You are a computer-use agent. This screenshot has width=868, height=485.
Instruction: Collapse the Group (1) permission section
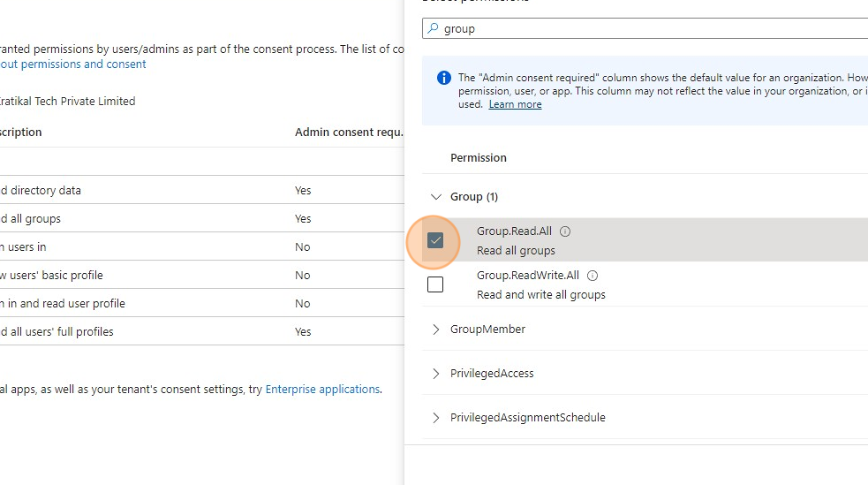point(435,197)
